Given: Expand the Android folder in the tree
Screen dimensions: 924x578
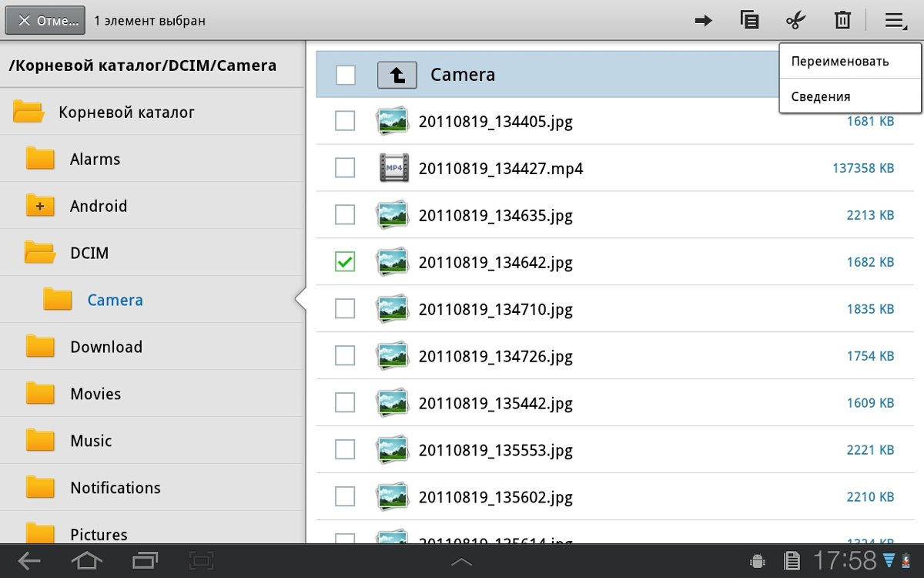Looking at the screenshot, I should pyautogui.click(x=40, y=206).
